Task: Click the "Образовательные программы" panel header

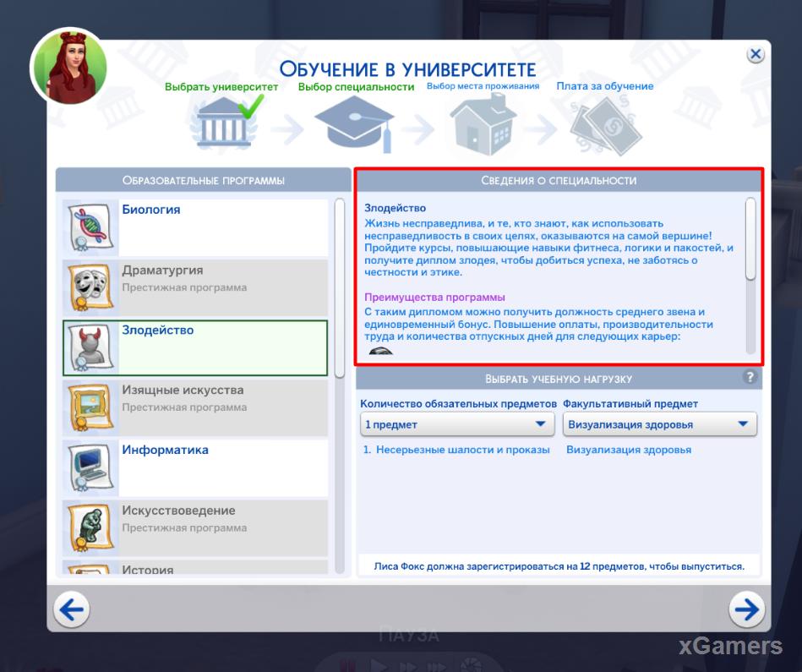Action: pos(204,180)
